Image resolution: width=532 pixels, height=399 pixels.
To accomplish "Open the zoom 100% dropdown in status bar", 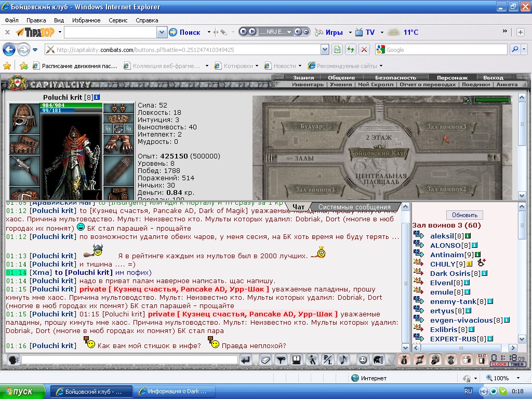I will pos(518,378).
